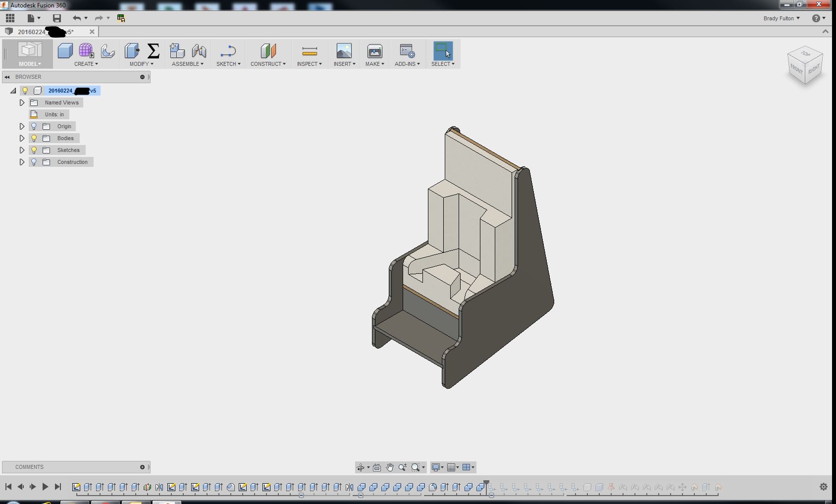Open the SKETCH menu
Screen dimensions: 836x504
228,64
